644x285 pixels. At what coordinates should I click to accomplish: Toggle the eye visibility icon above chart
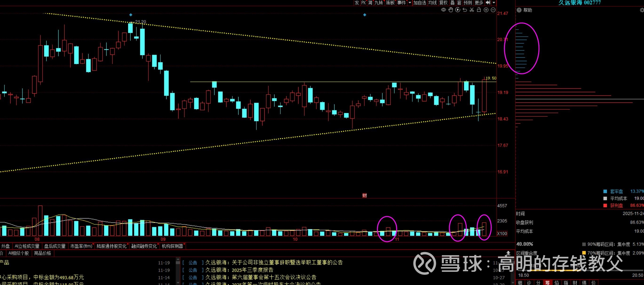tap(444, 10)
